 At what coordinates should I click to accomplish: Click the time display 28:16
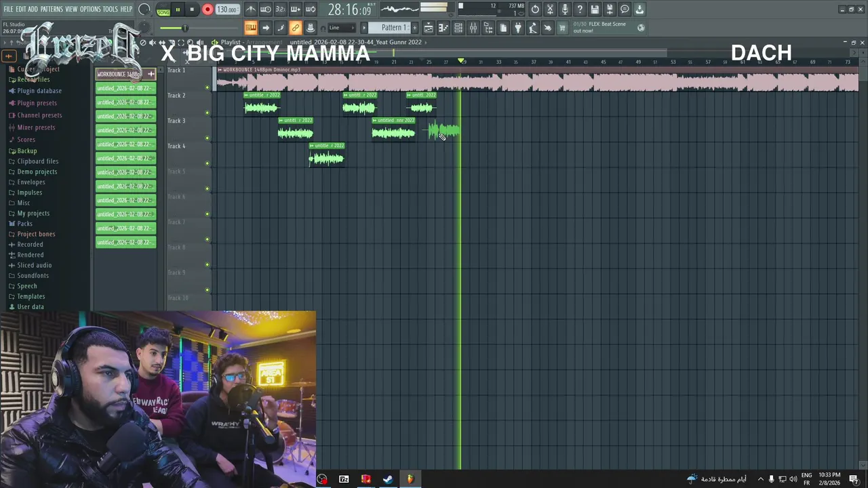click(349, 10)
